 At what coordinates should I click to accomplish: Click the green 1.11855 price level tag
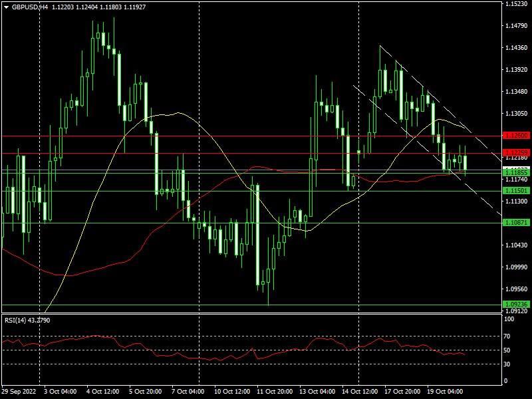[516, 173]
